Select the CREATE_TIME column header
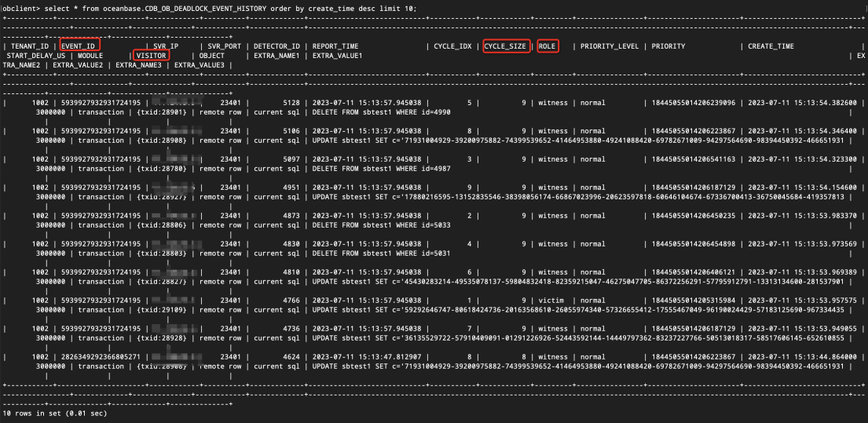868x423 pixels. (x=771, y=46)
